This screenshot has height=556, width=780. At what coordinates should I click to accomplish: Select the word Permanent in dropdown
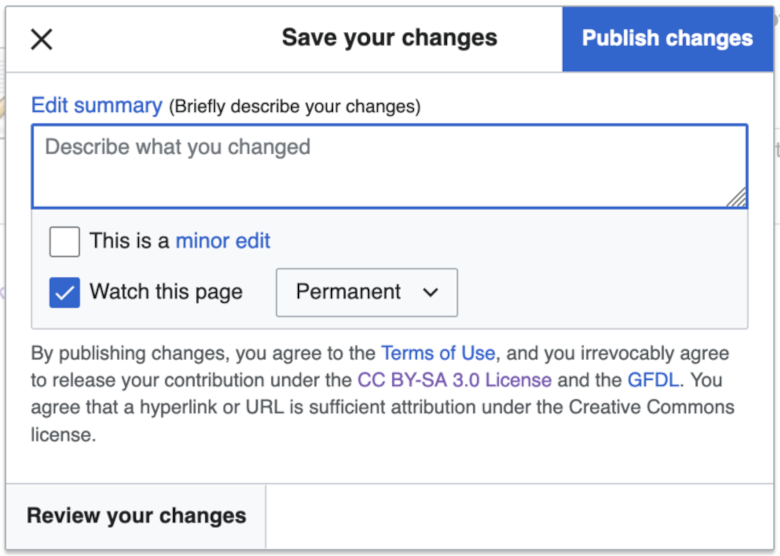348,292
